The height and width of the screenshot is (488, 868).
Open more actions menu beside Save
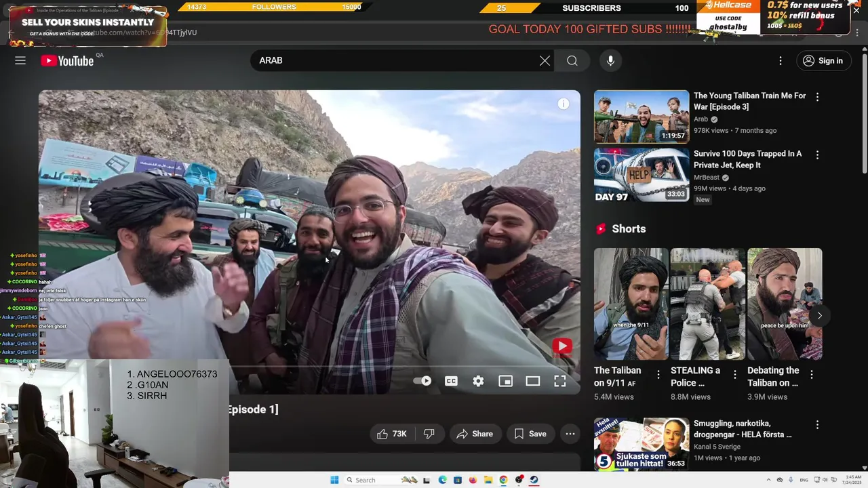tap(570, 434)
